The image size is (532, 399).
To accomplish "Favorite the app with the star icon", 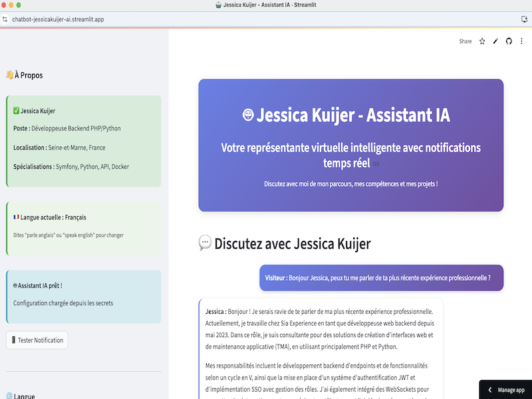I will [482, 41].
